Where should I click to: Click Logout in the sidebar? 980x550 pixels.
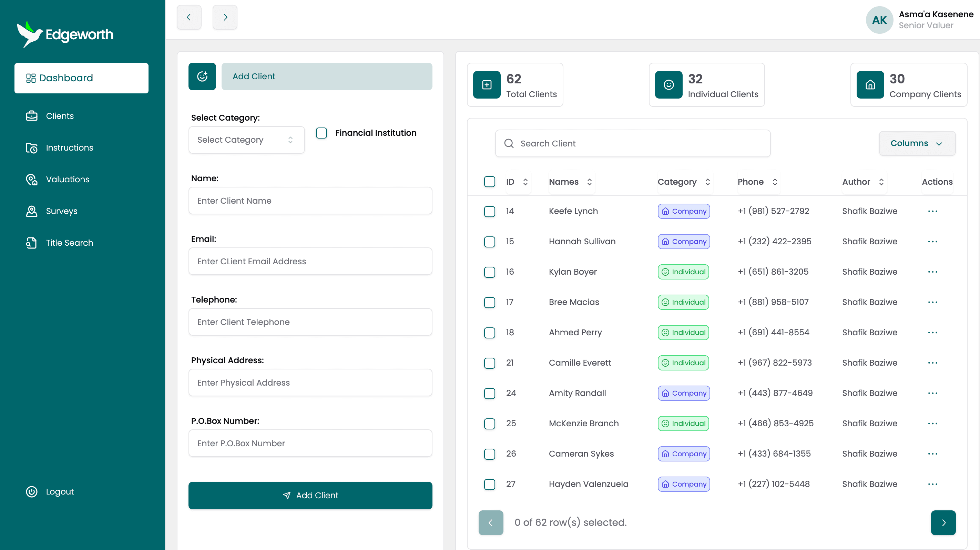tap(60, 491)
